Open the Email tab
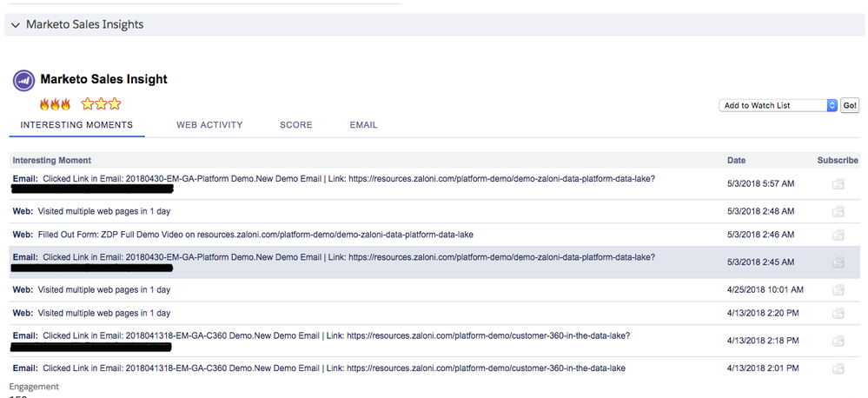The width and height of the screenshot is (868, 398). pos(363,125)
